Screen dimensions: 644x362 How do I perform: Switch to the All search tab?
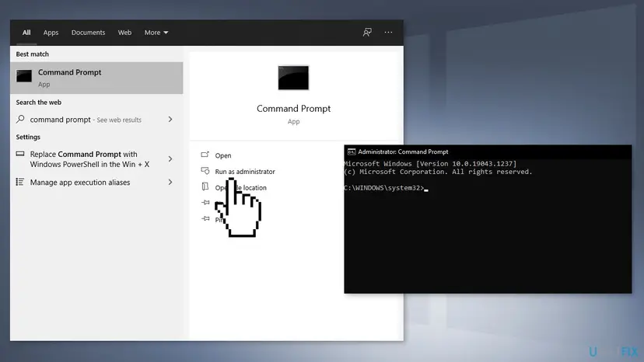click(x=26, y=33)
